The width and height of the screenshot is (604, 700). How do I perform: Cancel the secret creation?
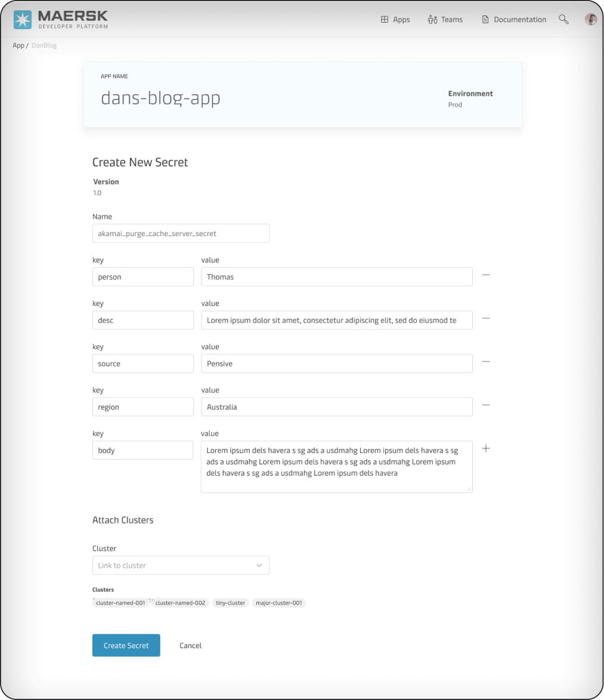(x=190, y=645)
